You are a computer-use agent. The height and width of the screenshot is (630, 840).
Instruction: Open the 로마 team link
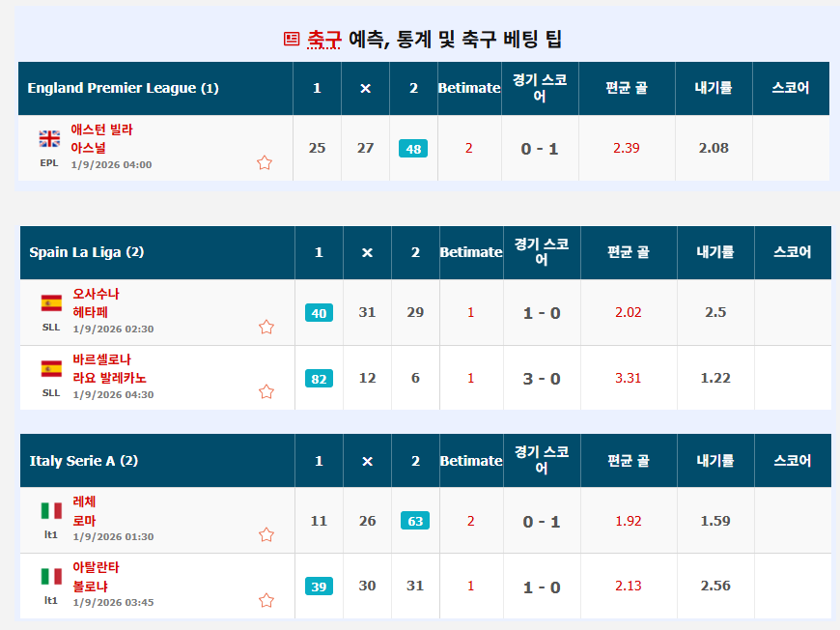click(x=85, y=521)
